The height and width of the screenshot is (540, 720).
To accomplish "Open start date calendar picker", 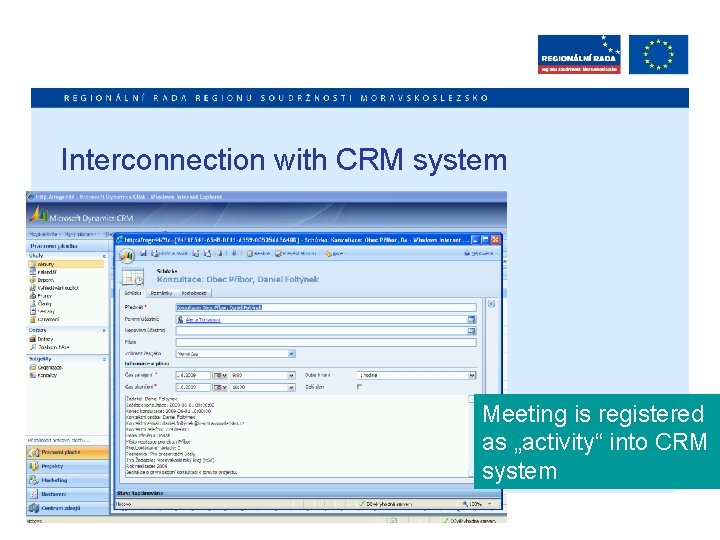I will pos(220,375).
